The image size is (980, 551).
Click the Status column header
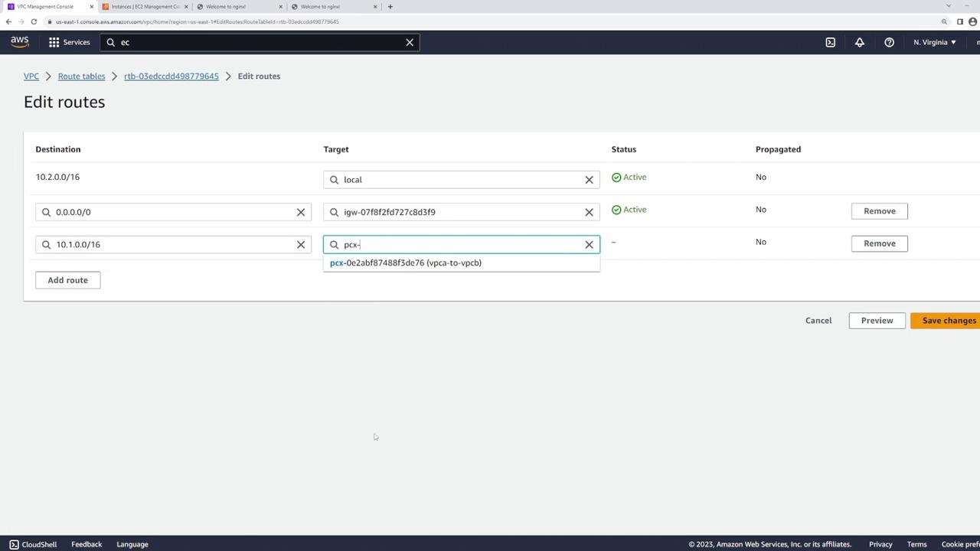click(624, 149)
